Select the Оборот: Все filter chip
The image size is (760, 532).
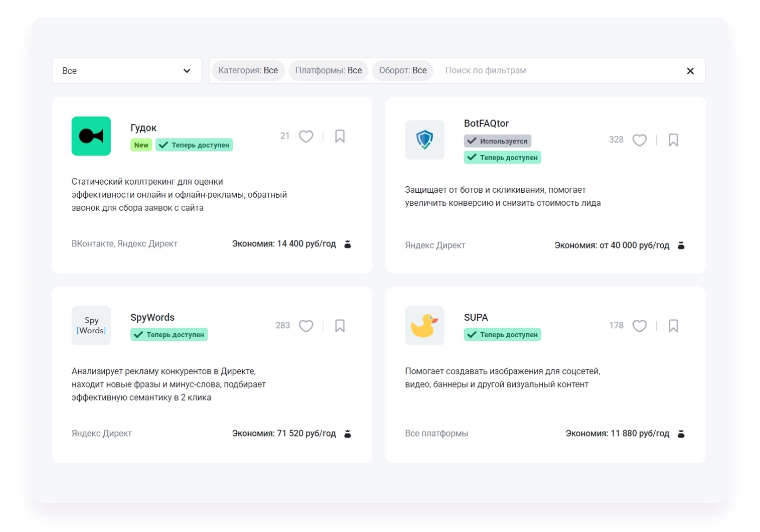coord(402,70)
